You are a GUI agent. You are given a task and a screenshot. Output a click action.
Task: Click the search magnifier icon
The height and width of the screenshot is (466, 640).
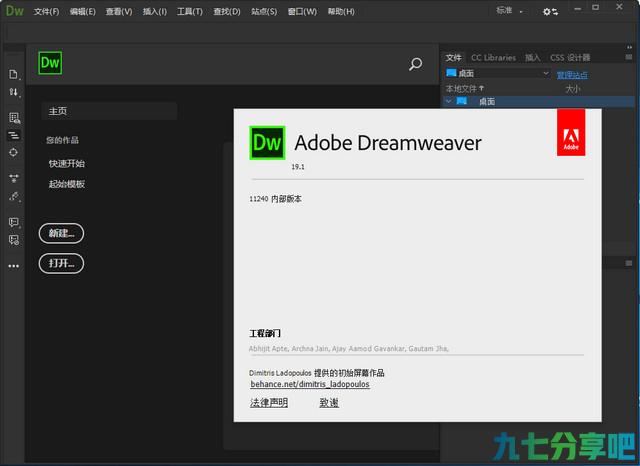pos(416,64)
